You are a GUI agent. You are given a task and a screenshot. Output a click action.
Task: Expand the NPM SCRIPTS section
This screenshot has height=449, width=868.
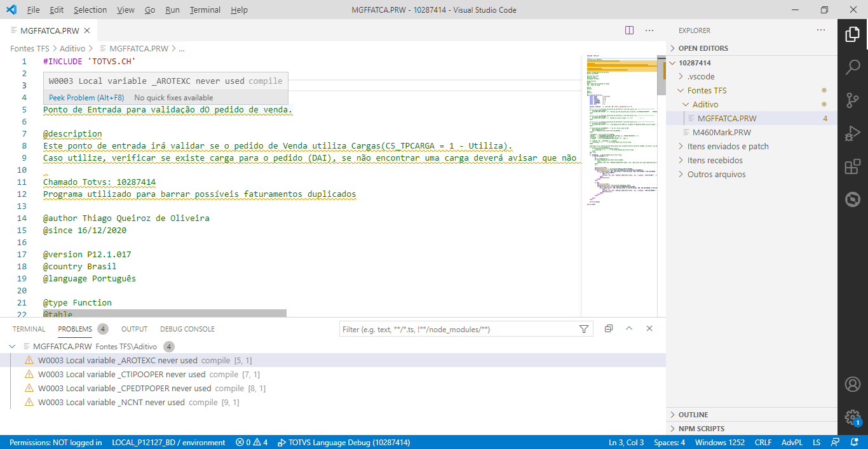tap(752, 429)
